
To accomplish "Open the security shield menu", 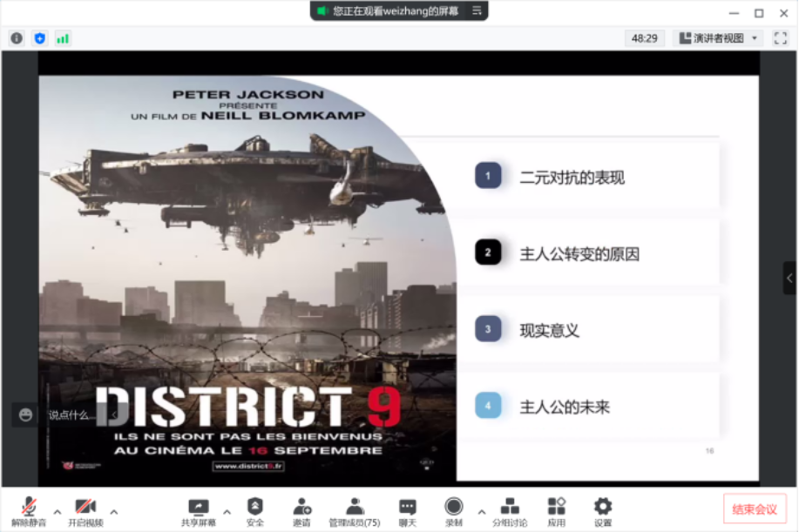I will click(x=254, y=512).
